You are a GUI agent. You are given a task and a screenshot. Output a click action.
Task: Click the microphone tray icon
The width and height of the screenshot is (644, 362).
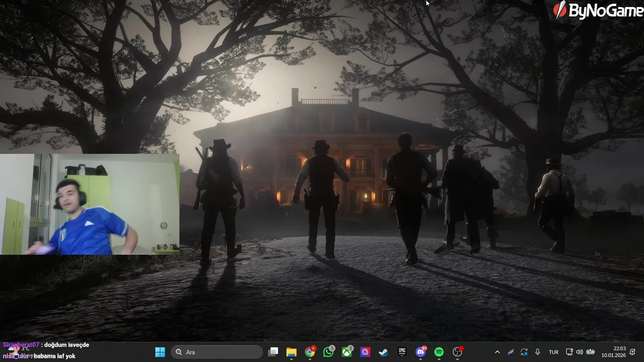click(x=538, y=352)
